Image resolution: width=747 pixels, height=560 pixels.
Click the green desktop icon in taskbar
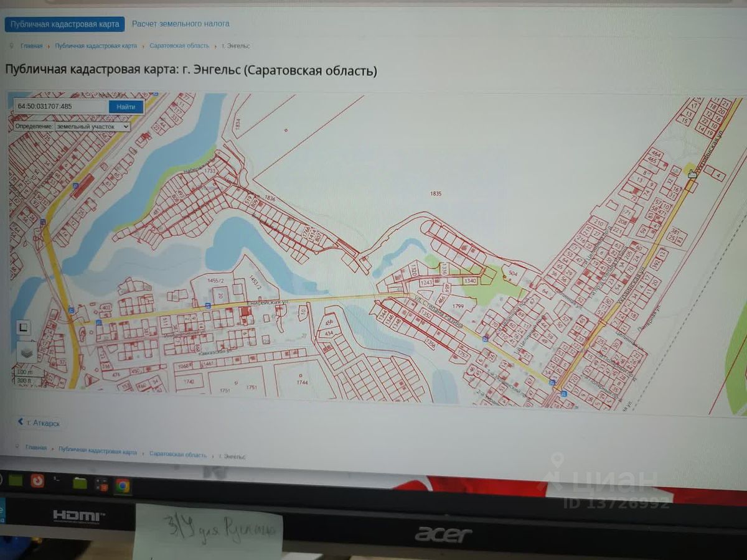click(15, 480)
